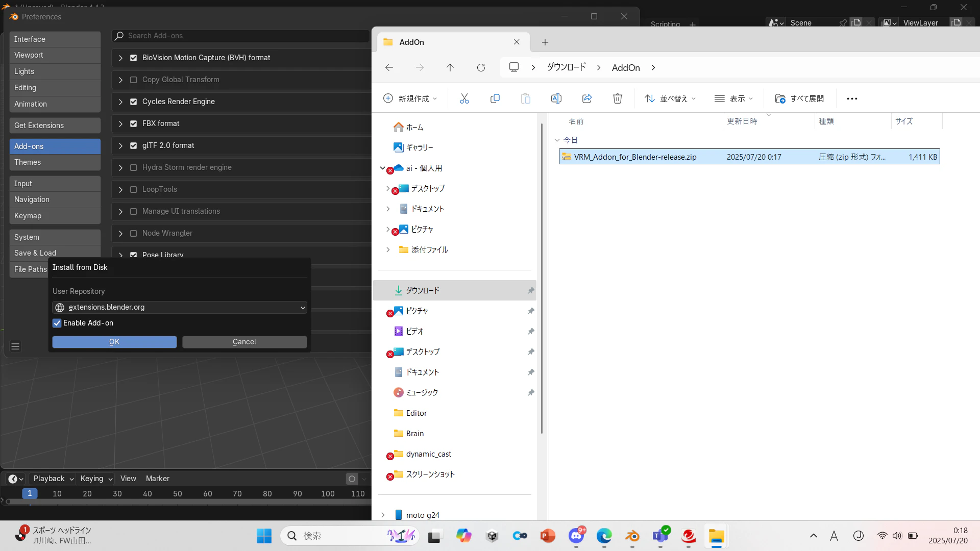
Task: Click the Get Extensions button
Action: pos(55,126)
